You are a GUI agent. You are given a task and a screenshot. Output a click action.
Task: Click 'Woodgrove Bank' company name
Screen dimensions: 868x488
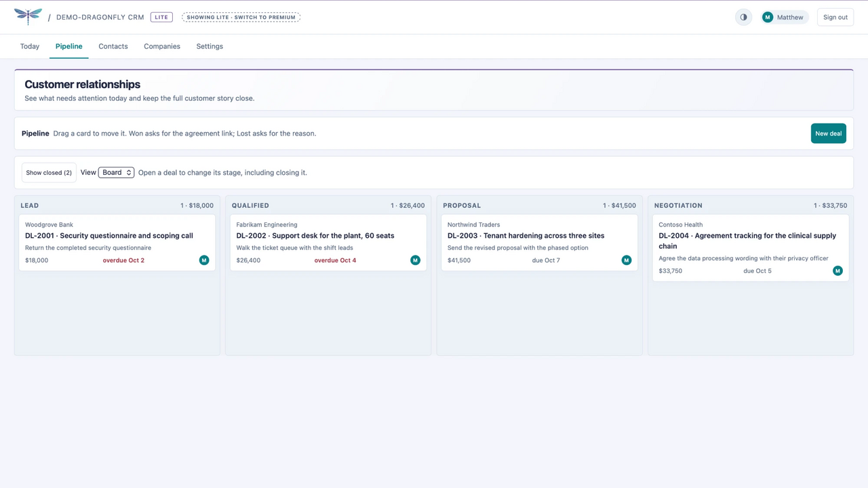[49, 225]
